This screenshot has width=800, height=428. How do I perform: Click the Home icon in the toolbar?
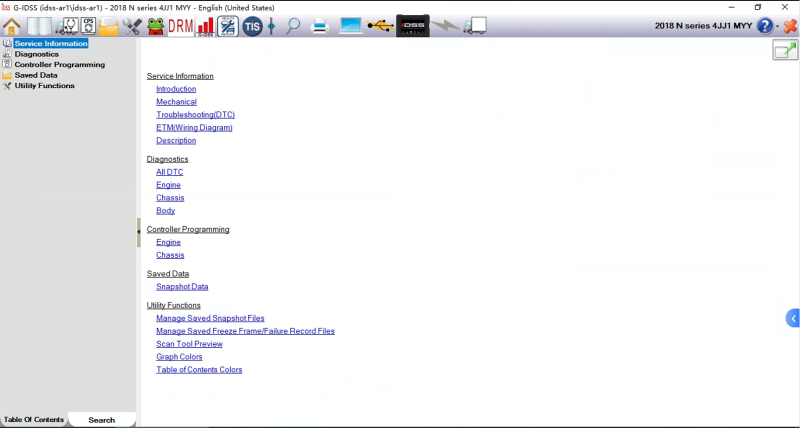(11, 26)
